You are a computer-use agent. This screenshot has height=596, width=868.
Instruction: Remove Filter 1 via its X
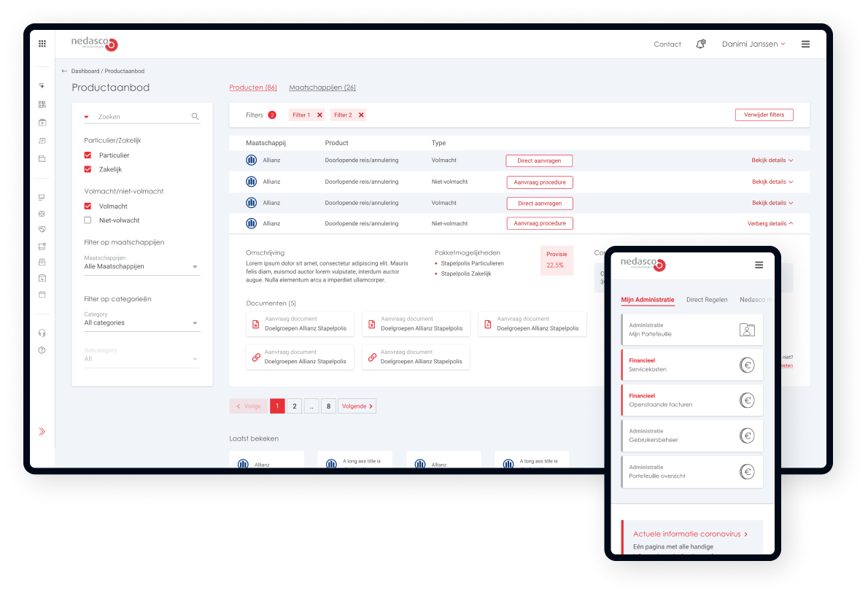point(319,115)
